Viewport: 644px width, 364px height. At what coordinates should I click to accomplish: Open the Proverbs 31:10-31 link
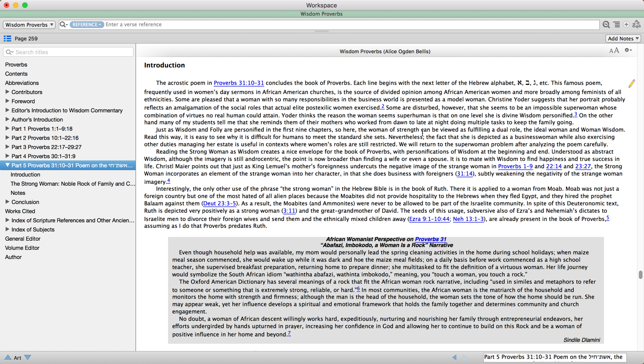coord(239,83)
